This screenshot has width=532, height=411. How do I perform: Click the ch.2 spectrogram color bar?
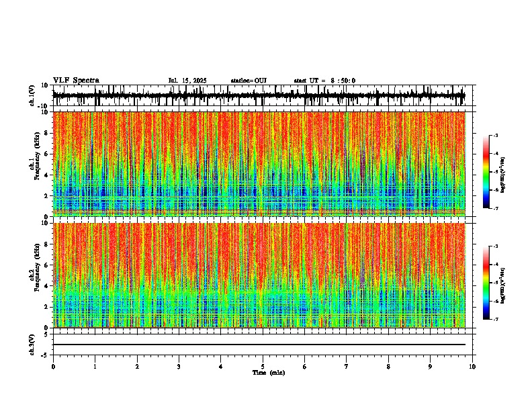click(486, 283)
